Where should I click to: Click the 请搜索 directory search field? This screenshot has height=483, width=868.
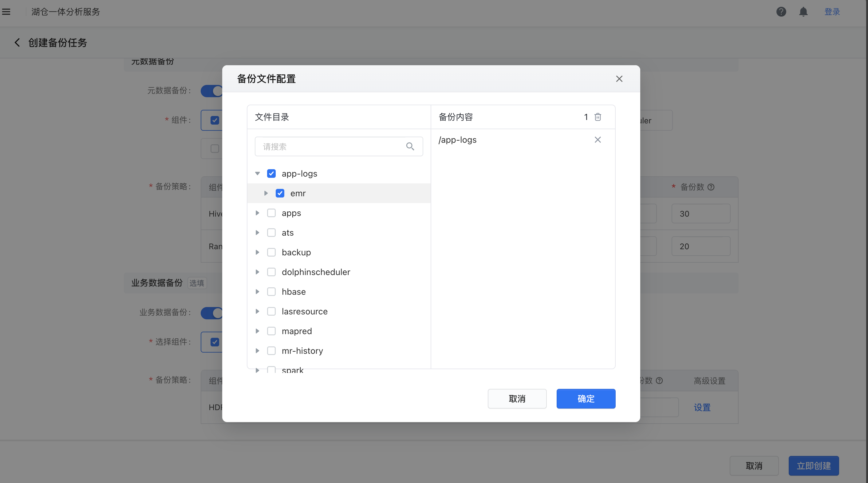339,146
